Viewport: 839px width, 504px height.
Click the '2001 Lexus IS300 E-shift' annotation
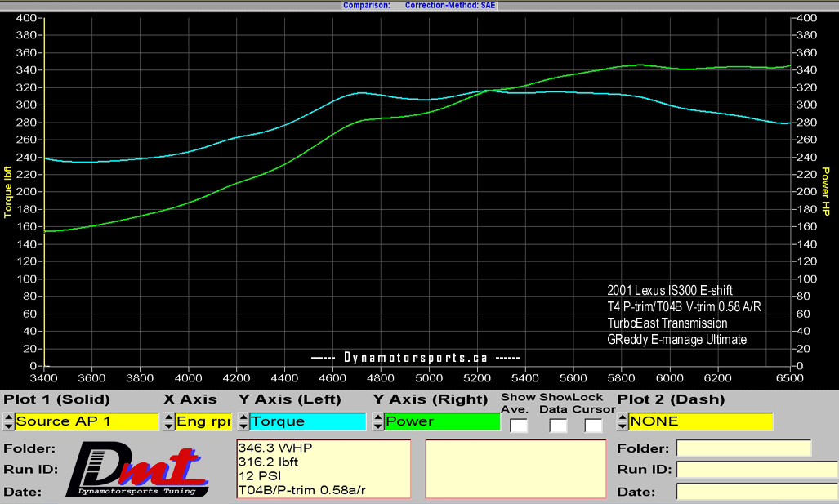point(669,291)
